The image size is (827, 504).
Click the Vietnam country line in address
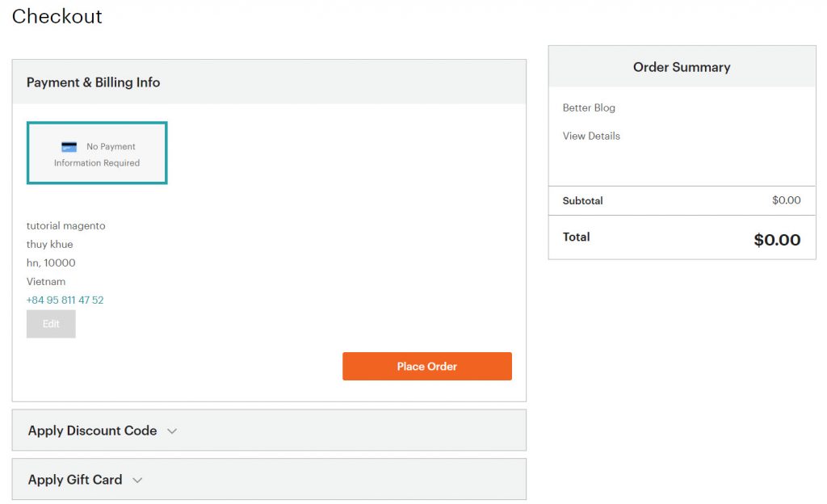tap(46, 282)
